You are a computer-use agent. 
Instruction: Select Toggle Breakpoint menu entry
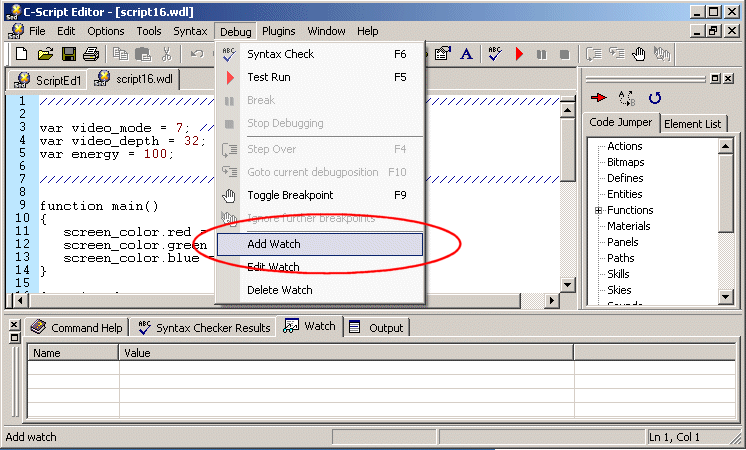(x=290, y=195)
